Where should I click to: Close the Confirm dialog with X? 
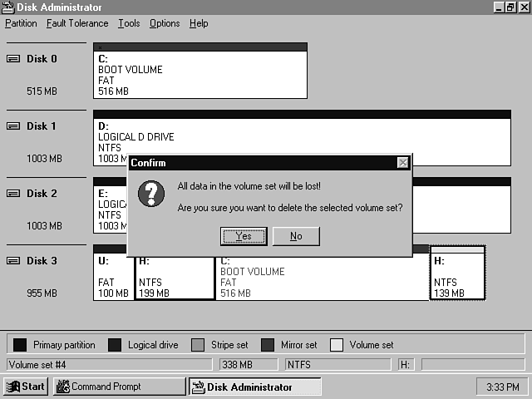pos(402,163)
